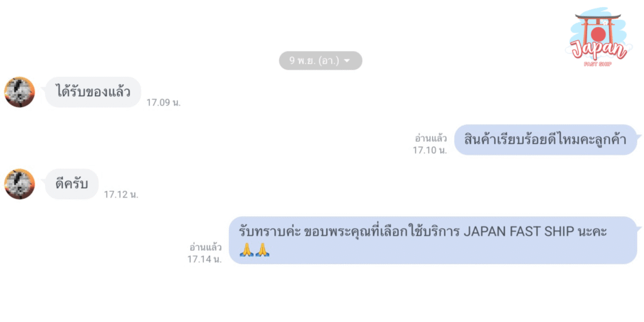Click the second praying hands emoji
This screenshot has height=322, width=644.
pyautogui.click(x=262, y=250)
